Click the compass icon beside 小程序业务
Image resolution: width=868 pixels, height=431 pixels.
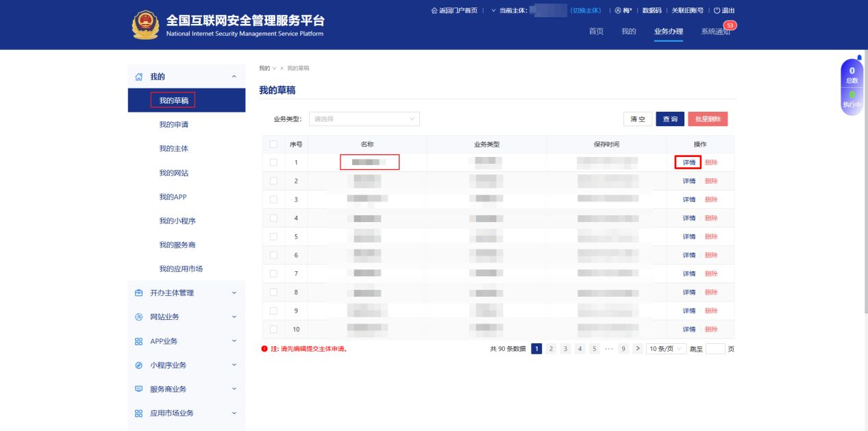[138, 365]
